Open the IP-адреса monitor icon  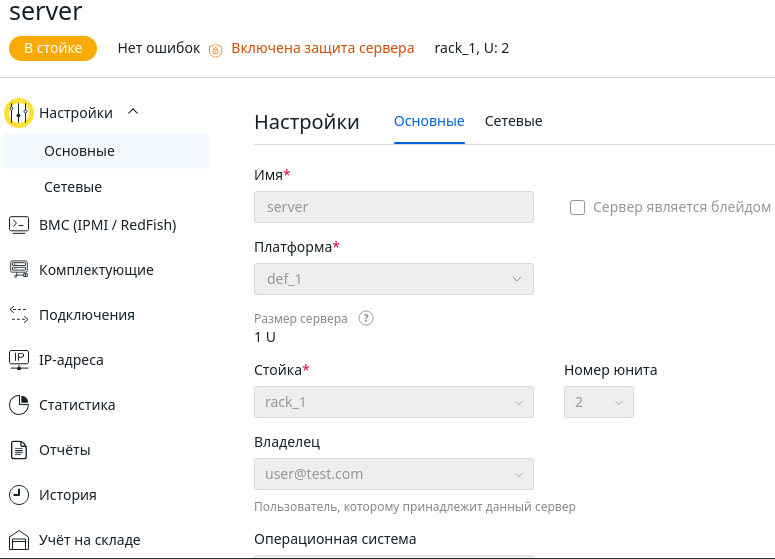[x=18, y=359]
